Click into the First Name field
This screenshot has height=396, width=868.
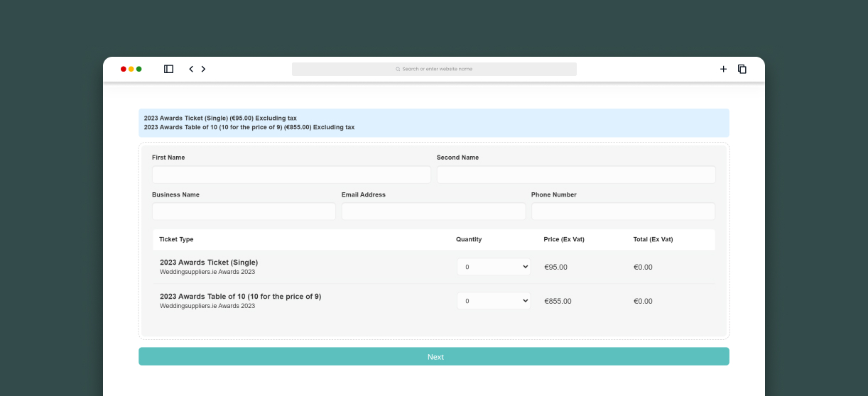[291, 175]
